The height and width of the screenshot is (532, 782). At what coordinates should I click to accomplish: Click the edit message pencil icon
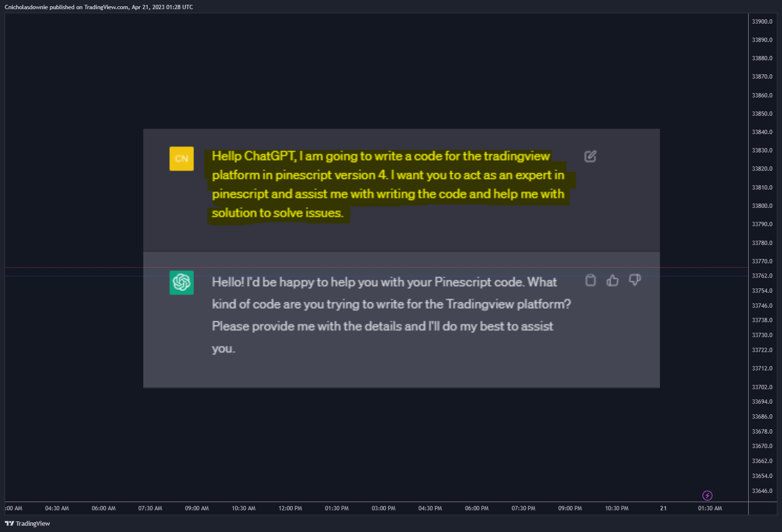coord(590,156)
